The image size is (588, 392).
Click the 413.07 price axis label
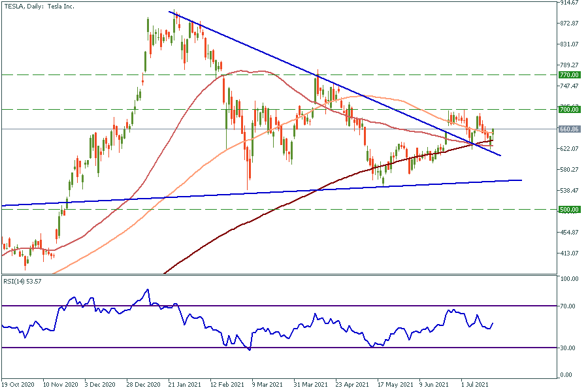570,253
